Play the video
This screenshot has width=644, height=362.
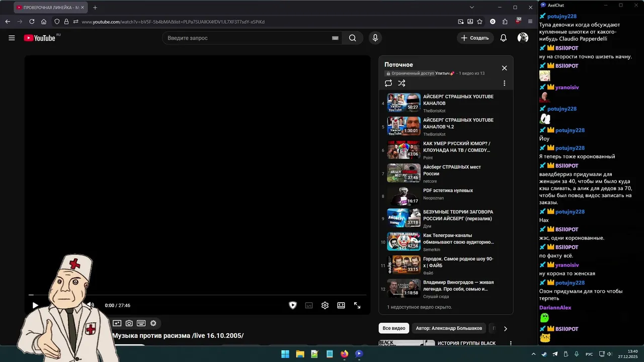[35, 305]
